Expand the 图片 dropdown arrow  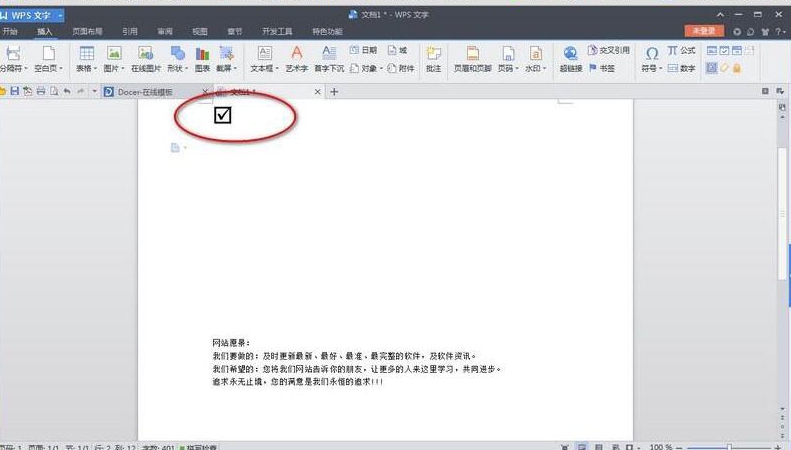(x=122, y=68)
